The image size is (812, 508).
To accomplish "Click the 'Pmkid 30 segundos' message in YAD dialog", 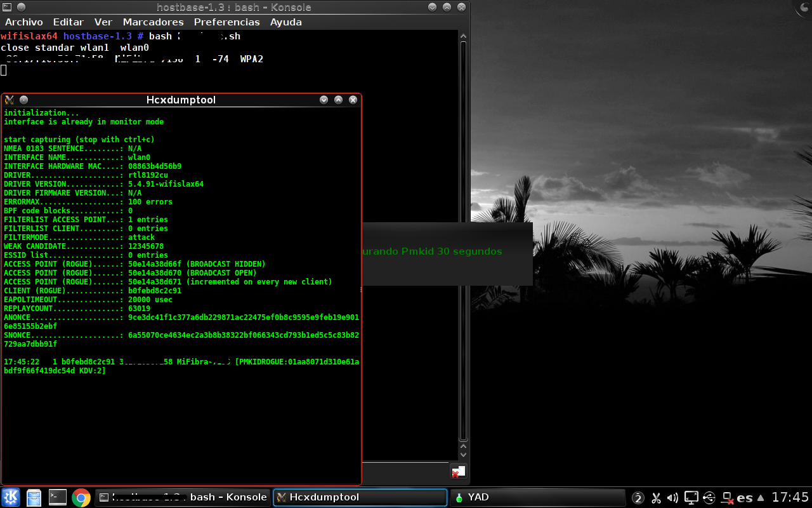I will pyautogui.click(x=452, y=251).
